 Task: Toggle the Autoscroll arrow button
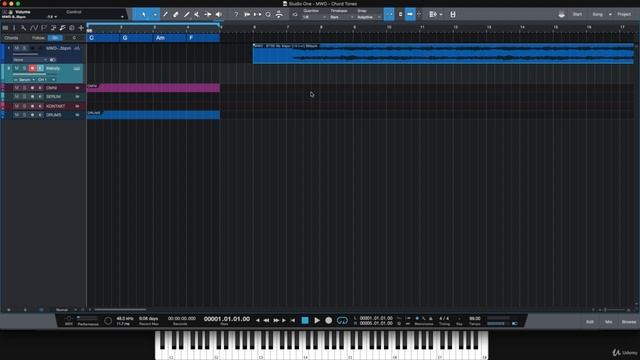pos(410,14)
